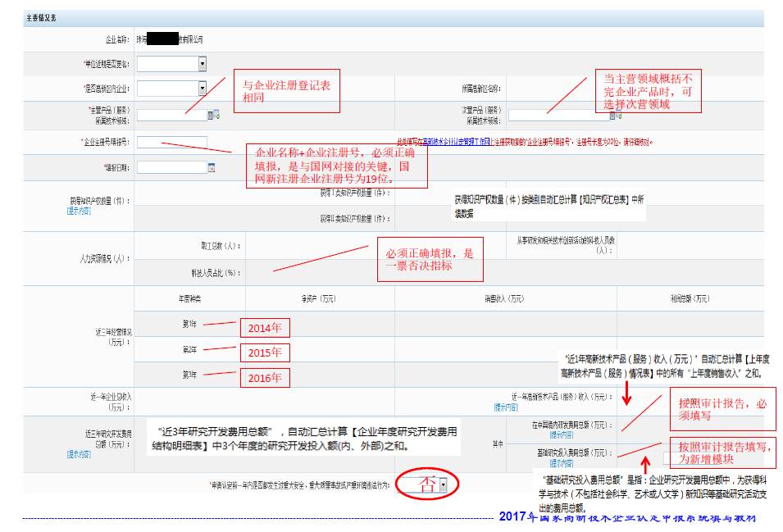The width and height of the screenshot is (783, 532).
Task: Select the 填报日期 date input field
Action: coord(171,167)
